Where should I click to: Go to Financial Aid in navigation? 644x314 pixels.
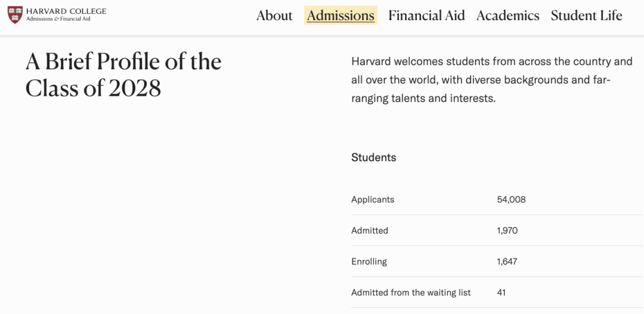[x=426, y=15]
